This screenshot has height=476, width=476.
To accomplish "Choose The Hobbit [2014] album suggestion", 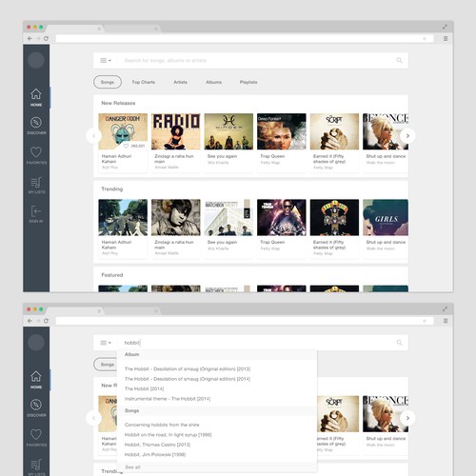I will point(145,388).
